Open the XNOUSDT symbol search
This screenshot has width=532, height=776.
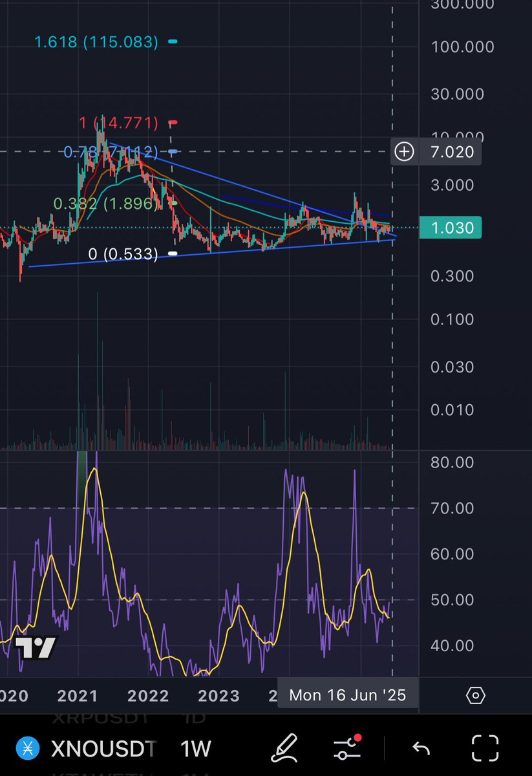coord(103,749)
